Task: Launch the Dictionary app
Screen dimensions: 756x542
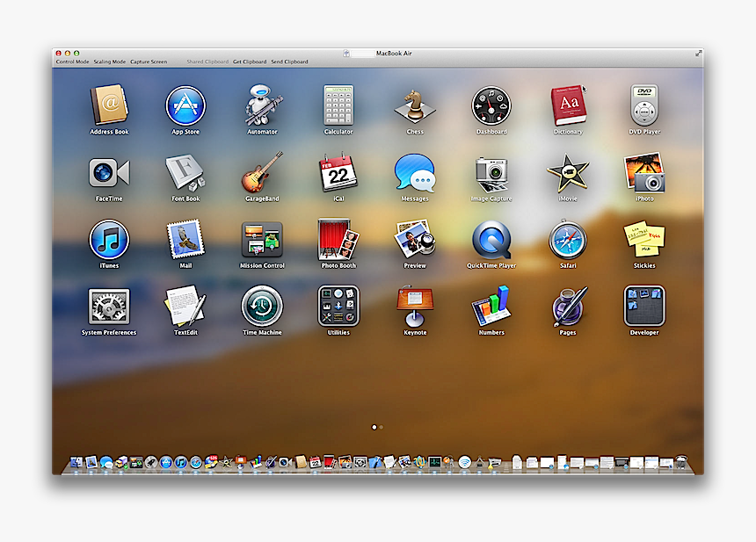Action: pyautogui.click(x=568, y=105)
